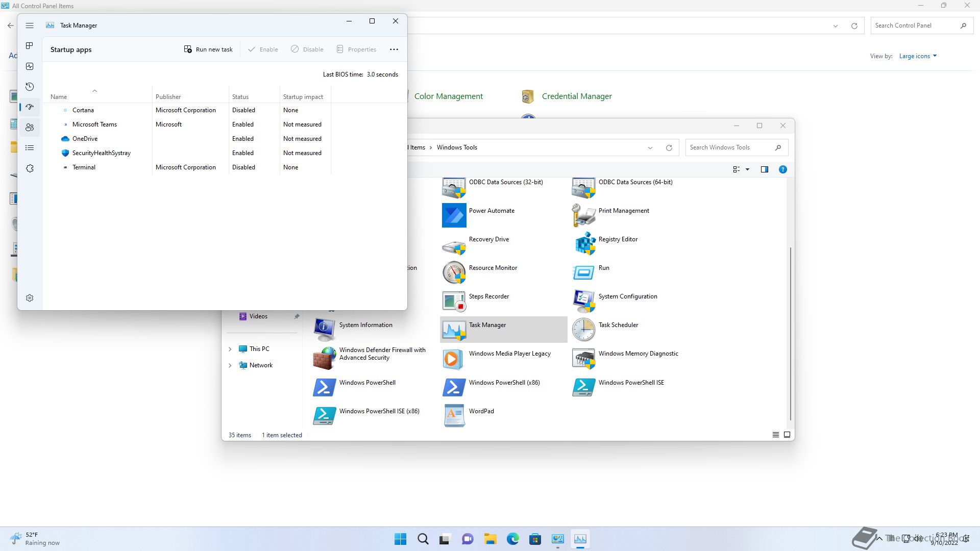
Task: Open View by Large icons dropdown
Action: [918, 56]
